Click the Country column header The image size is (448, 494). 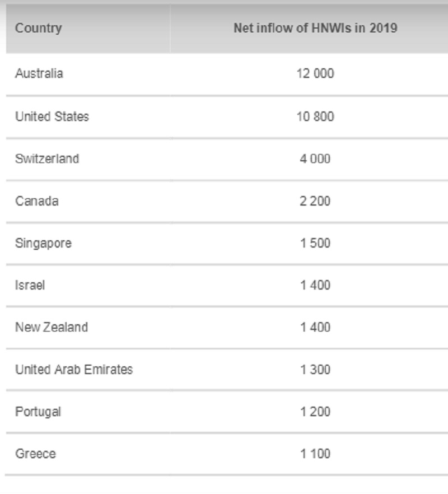point(39,28)
